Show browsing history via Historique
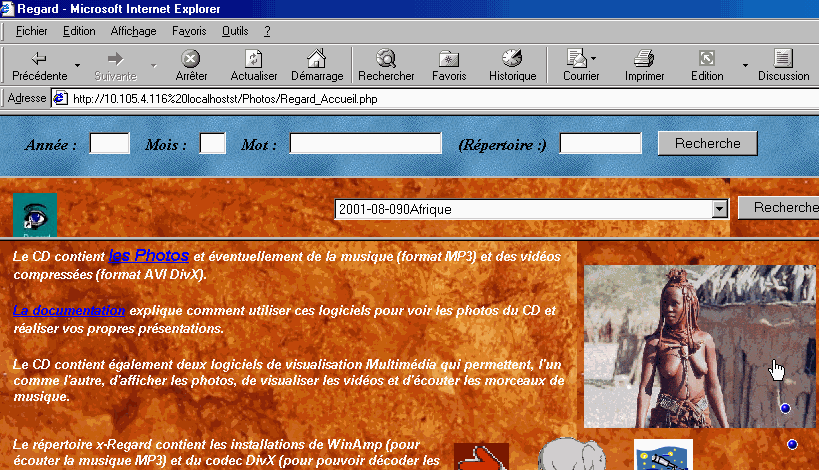Image resolution: width=819 pixels, height=470 pixels. (x=512, y=66)
